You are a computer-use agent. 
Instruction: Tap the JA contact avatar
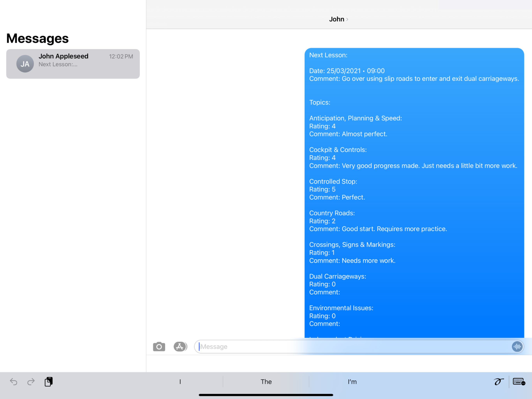pos(25,64)
